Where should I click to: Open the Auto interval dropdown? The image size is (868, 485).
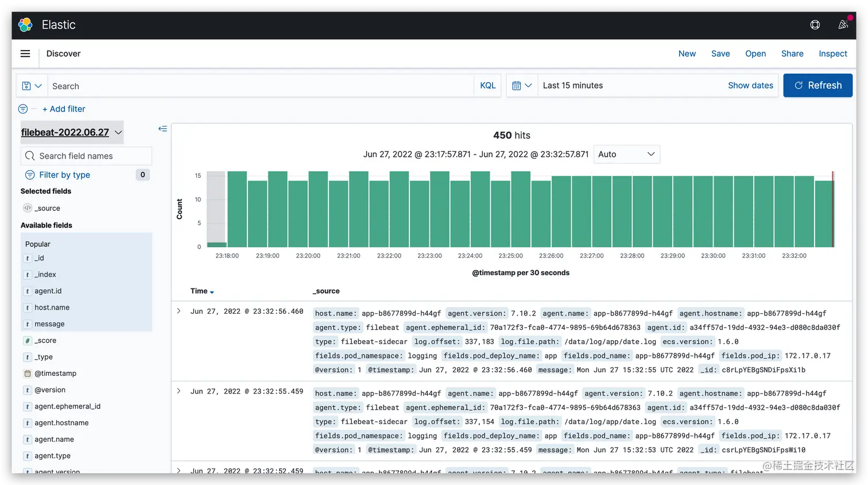(626, 154)
